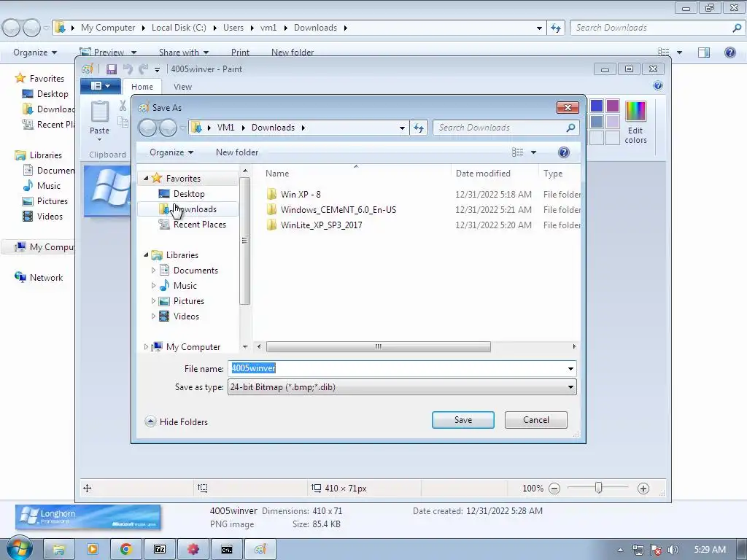
Task: Click the volume speaker icon in system tray
Action: click(673, 550)
